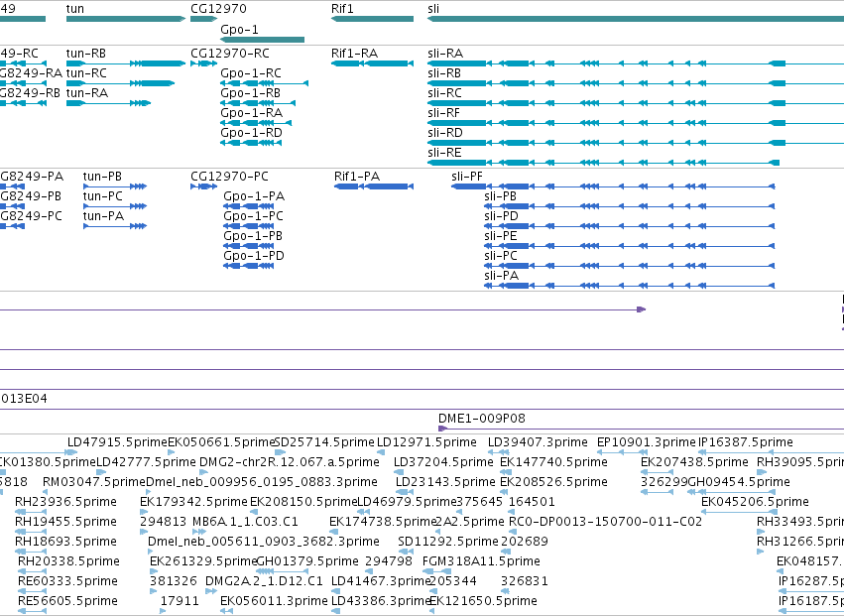
Task: Select the Rif1-RA transcript label
Action: (x=355, y=54)
